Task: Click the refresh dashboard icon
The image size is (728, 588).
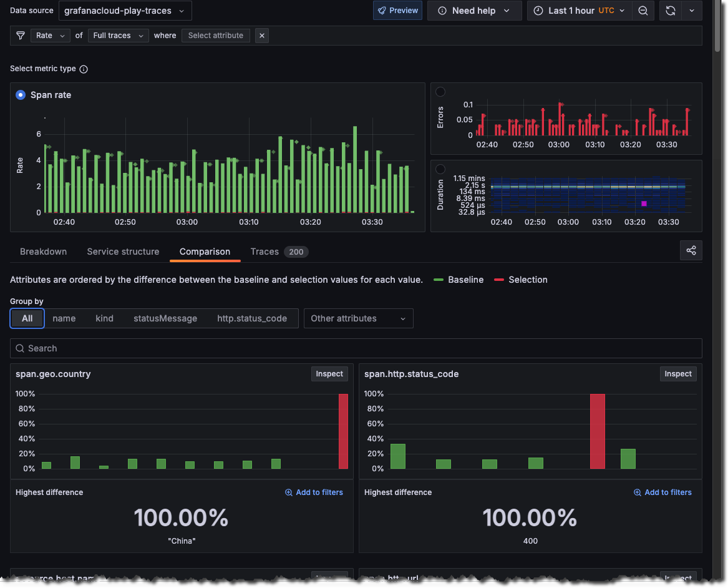Action: 670,11
